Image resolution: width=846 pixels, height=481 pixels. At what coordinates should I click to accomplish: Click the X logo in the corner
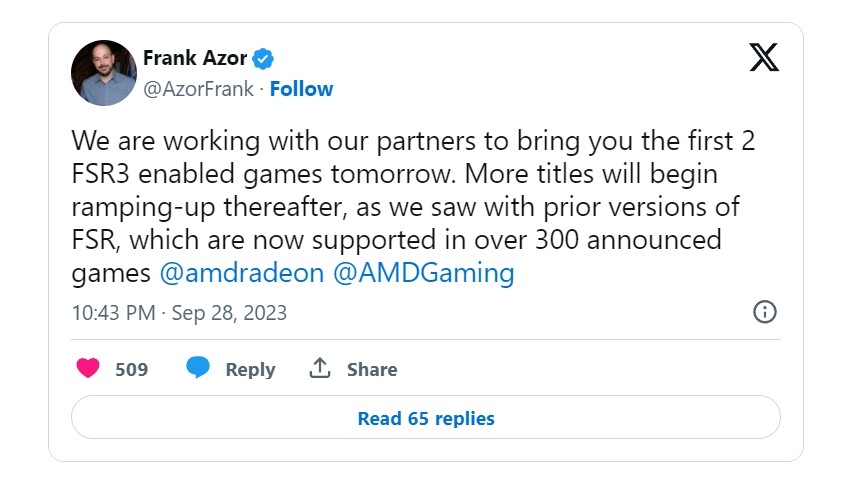pyautogui.click(x=764, y=57)
